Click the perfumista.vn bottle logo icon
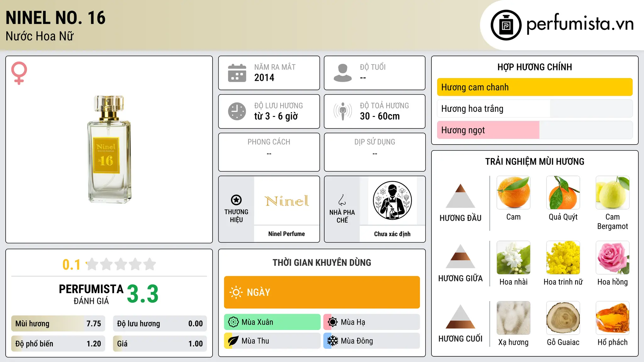 pyautogui.click(x=506, y=25)
